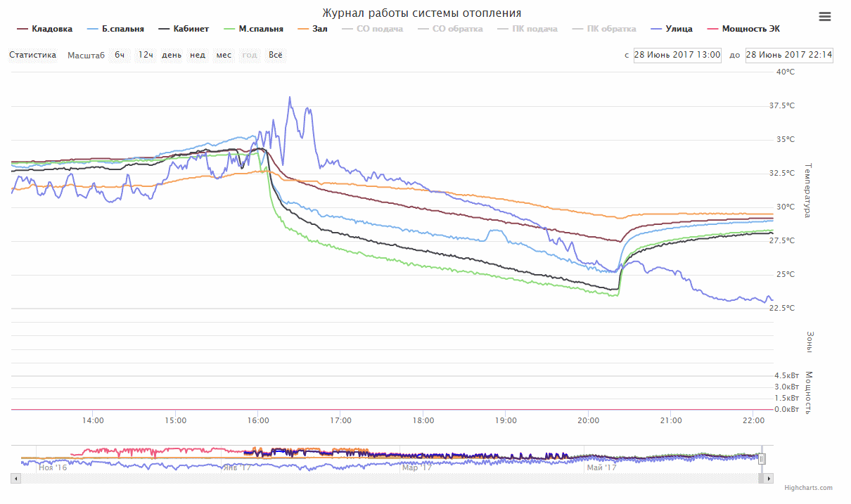The height and width of the screenshot is (504, 851).
Task: Toggle the Мощность ЭК series
Action: tap(743, 29)
